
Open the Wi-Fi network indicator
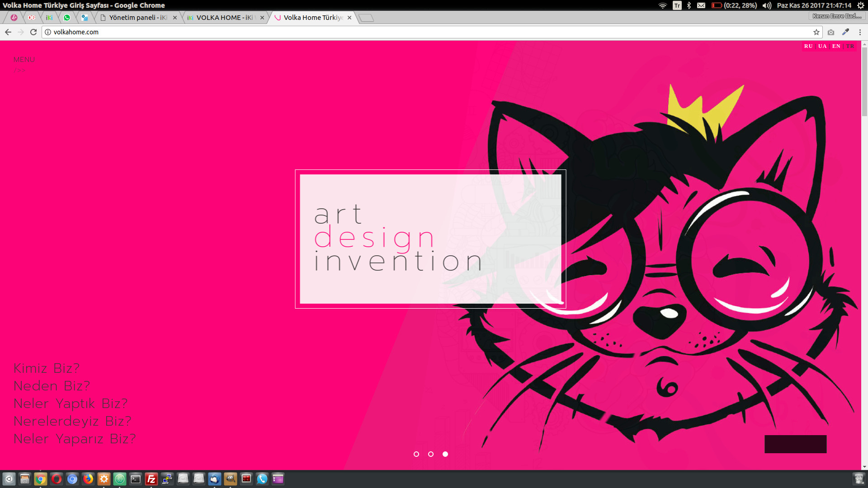[663, 5]
